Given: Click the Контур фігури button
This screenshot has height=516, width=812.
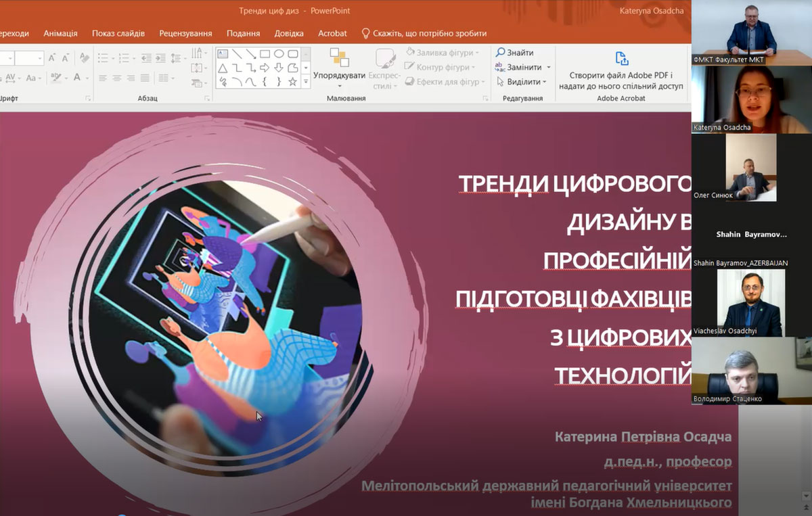Looking at the screenshot, I should [441, 67].
